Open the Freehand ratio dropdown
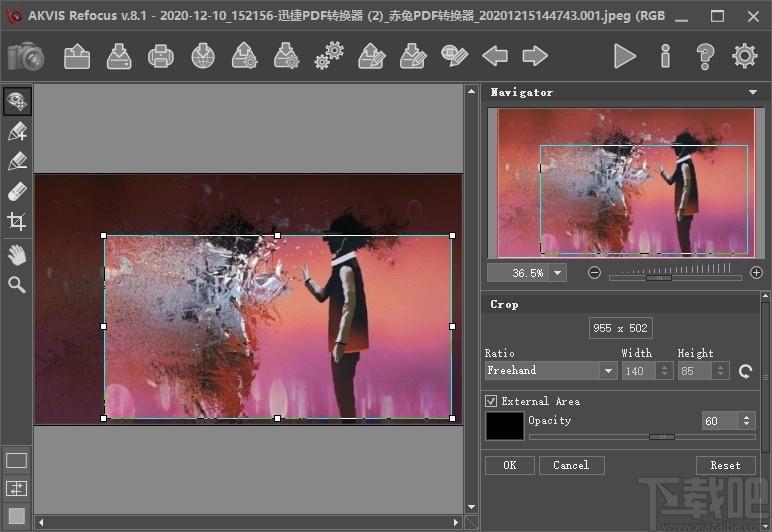The width and height of the screenshot is (772, 532). (608, 371)
